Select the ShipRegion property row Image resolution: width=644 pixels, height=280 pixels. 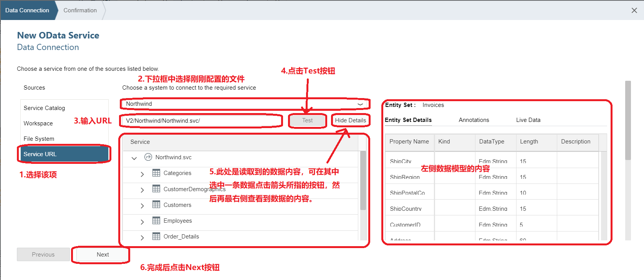(492, 177)
